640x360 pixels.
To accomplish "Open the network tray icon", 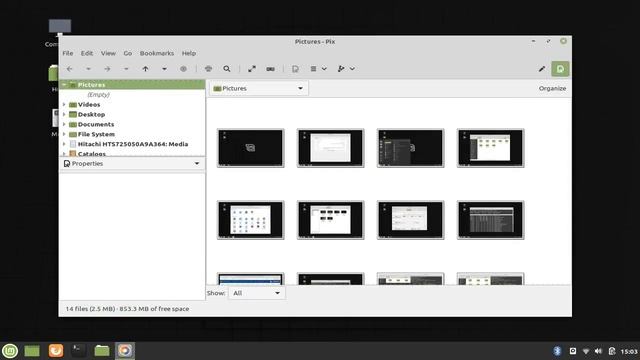I will click(x=586, y=351).
